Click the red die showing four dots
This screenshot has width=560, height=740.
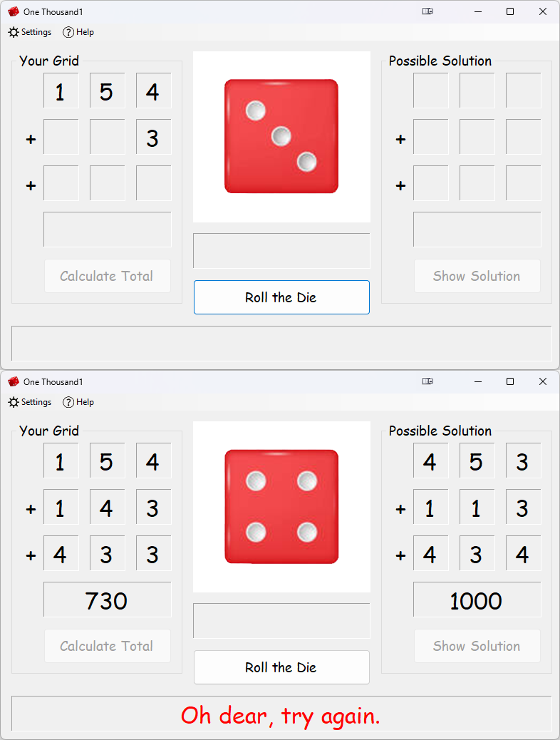point(281,506)
